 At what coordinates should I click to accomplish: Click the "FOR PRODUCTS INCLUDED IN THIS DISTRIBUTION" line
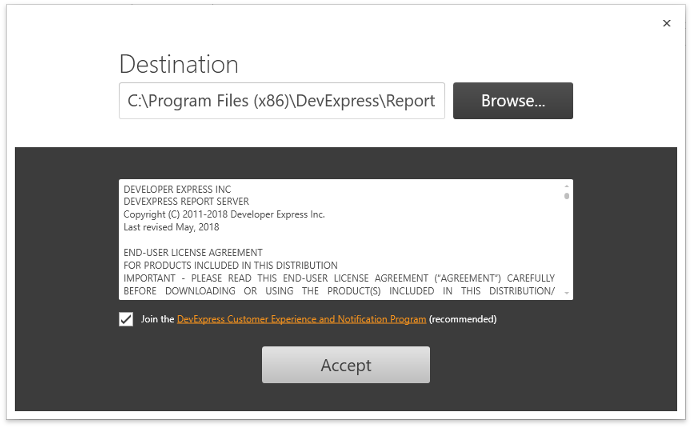tap(230, 266)
